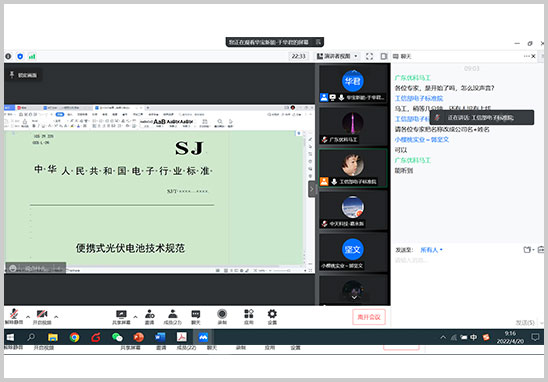Check the green network signal icon
Viewport: 548px width, 382px height.
point(32,56)
